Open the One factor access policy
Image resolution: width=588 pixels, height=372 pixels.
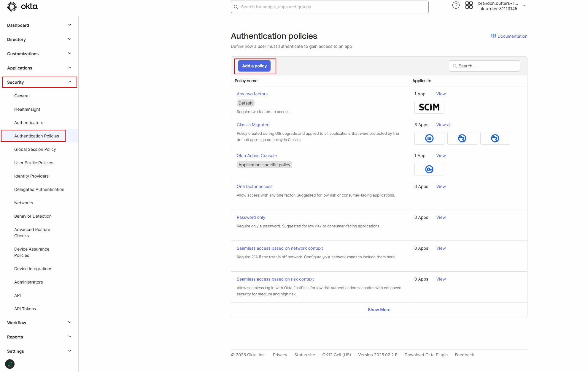point(255,186)
